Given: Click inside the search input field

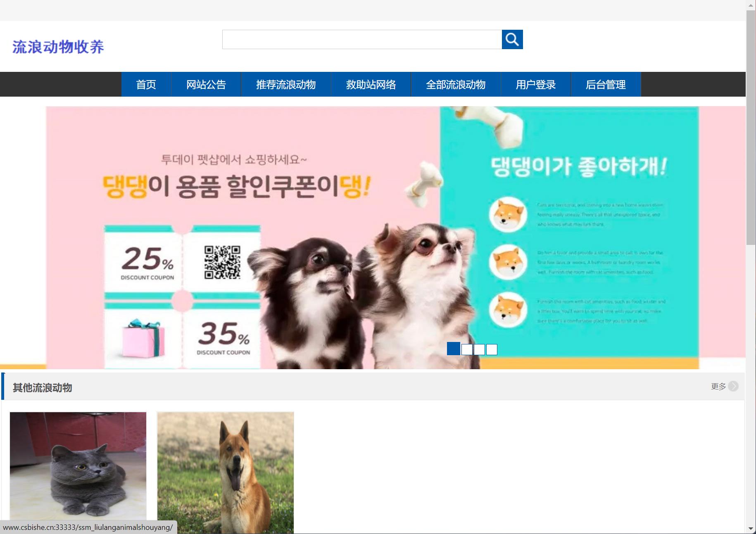Looking at the screenshot, I should [359, 39].
